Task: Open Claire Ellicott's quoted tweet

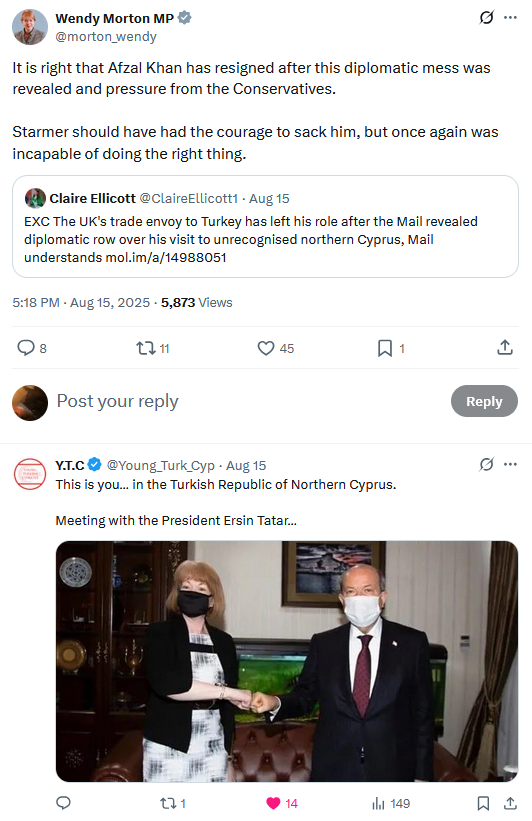Action: click(265, 226)
